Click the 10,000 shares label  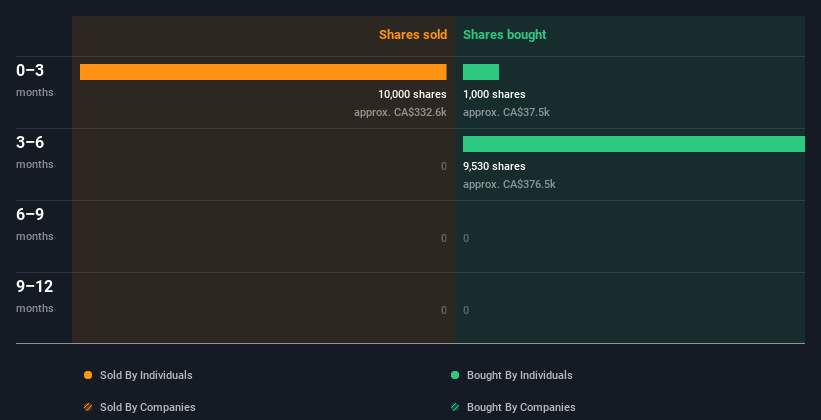pyautogui.click(x=413, y=94)
